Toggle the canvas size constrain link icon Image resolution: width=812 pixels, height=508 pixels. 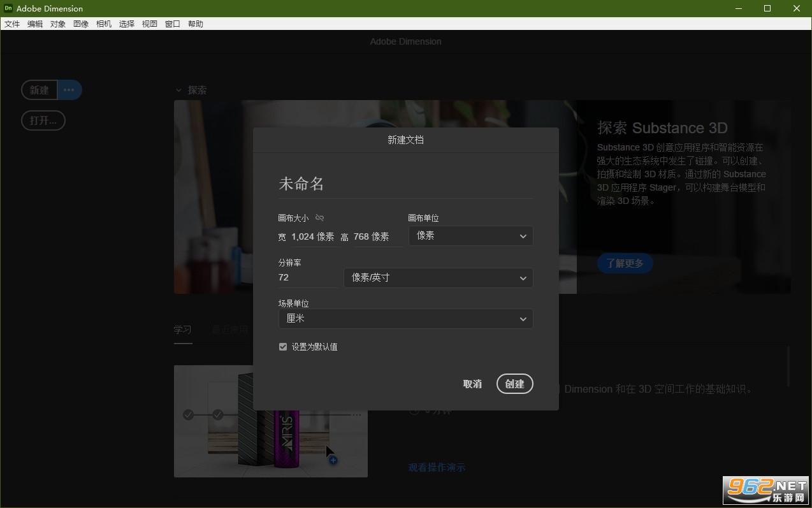[320, 218]
